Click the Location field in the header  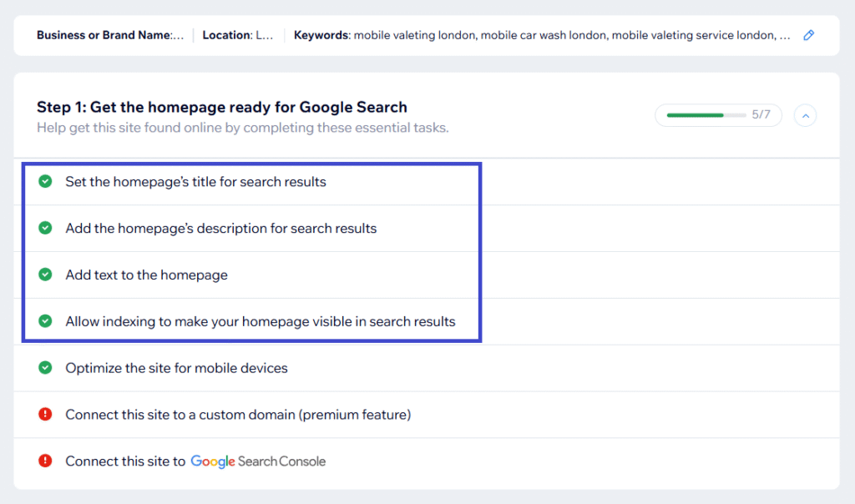[238, 36]
